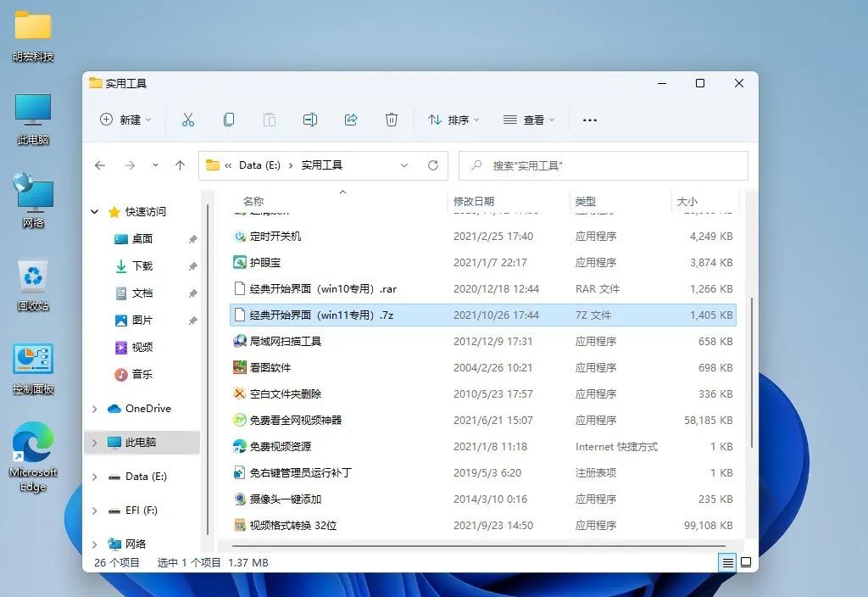Select 经典开始界面（win11专用）.7z file
The height and width of the screenshot is (597, 868).
[x=482, y=315]
